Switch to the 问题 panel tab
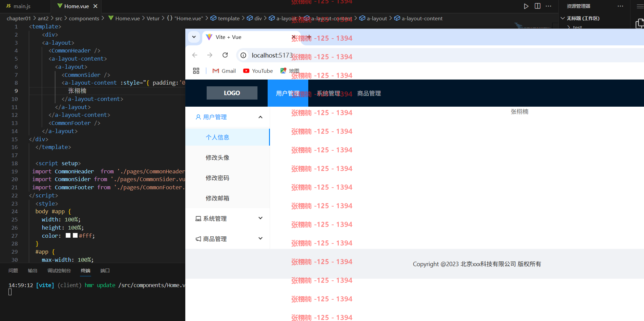Image resolution: width=644 pixels, height=321 pixels. [13, 271]
